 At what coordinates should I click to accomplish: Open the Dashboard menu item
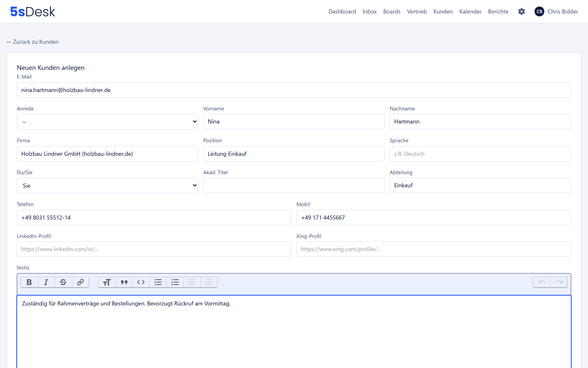342,11
